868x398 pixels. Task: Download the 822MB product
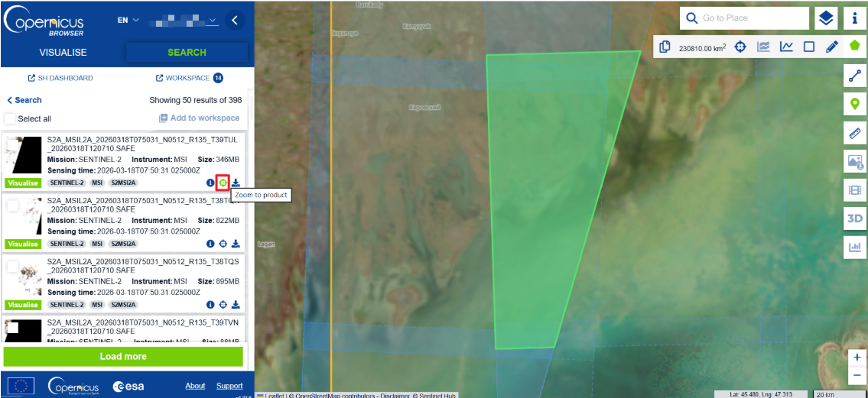coord(236,244)
